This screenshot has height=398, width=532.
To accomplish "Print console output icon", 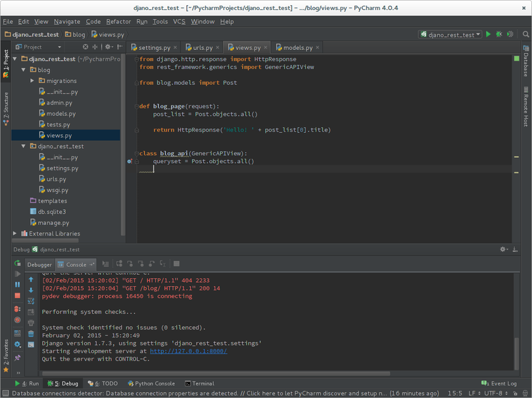I will coord(31,322).
